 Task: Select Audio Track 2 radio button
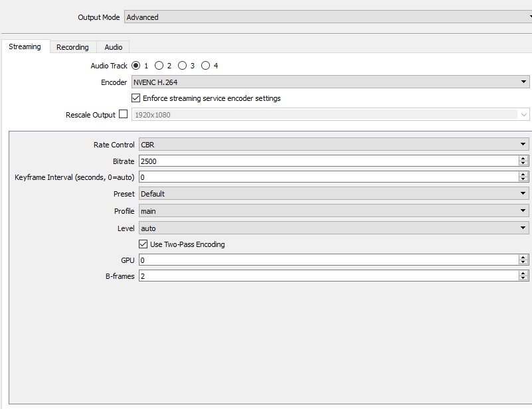(x=159, y=66)
